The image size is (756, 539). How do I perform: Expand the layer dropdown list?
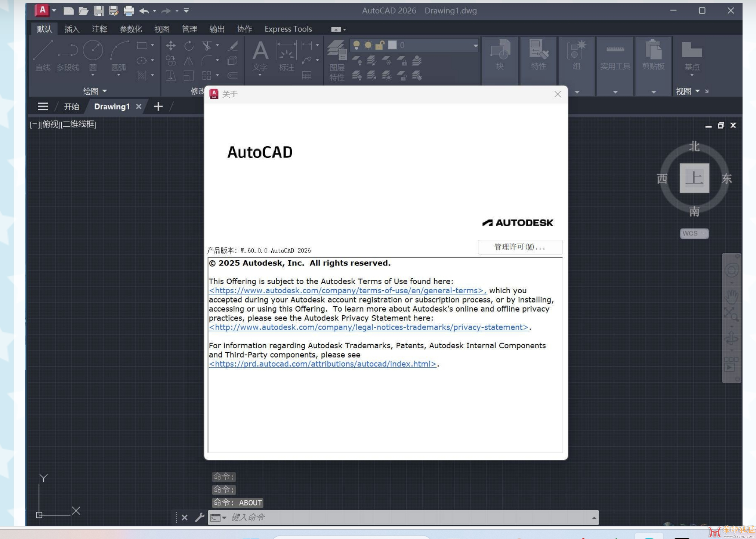coord(475,46)
